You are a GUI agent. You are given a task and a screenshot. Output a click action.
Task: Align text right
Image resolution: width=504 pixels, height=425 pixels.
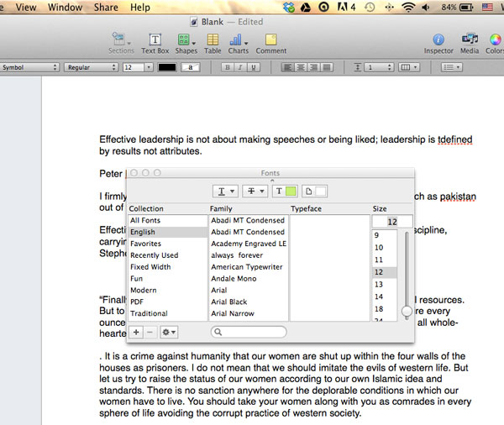point(313,67)
